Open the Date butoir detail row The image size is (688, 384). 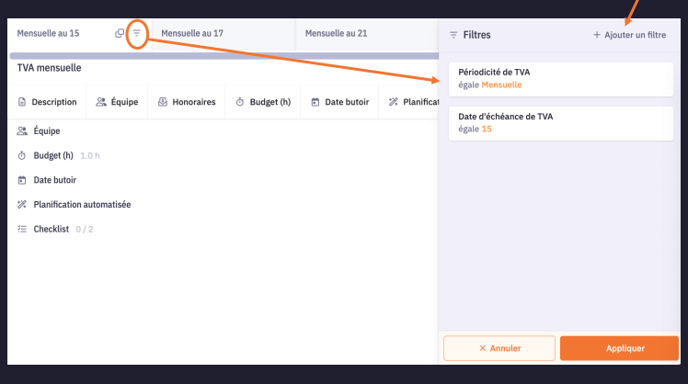click(x=47, y=180)
